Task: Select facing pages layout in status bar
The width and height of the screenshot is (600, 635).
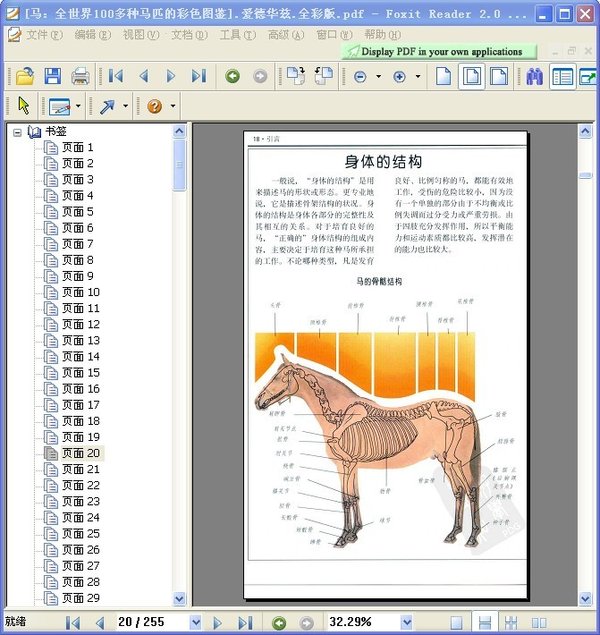Action: point(539,622)
